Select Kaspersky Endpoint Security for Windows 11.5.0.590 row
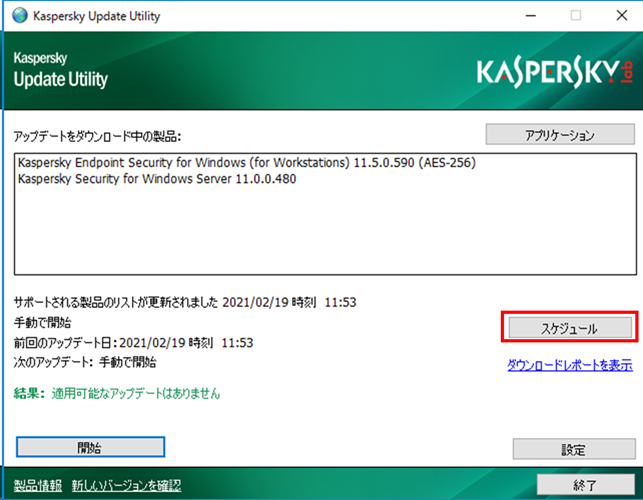The height and width of the screenshot is (500, 643). point(247,163)
